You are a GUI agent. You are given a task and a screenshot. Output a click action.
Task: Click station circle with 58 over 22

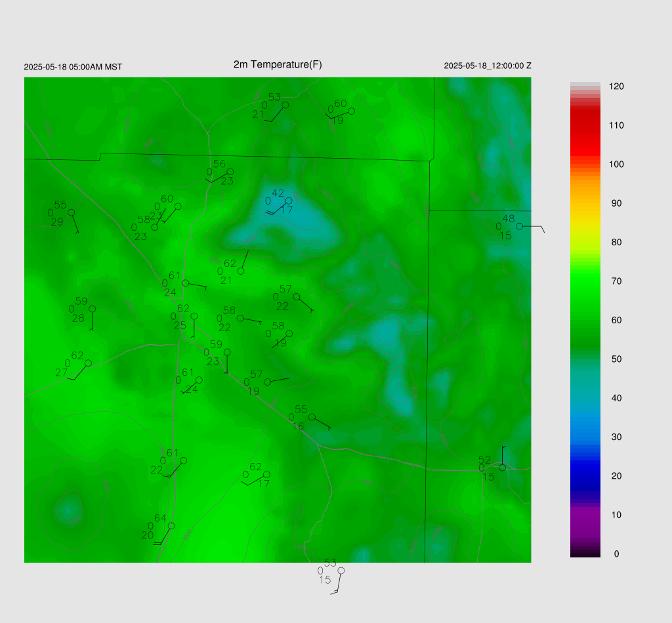pos(240,318)
